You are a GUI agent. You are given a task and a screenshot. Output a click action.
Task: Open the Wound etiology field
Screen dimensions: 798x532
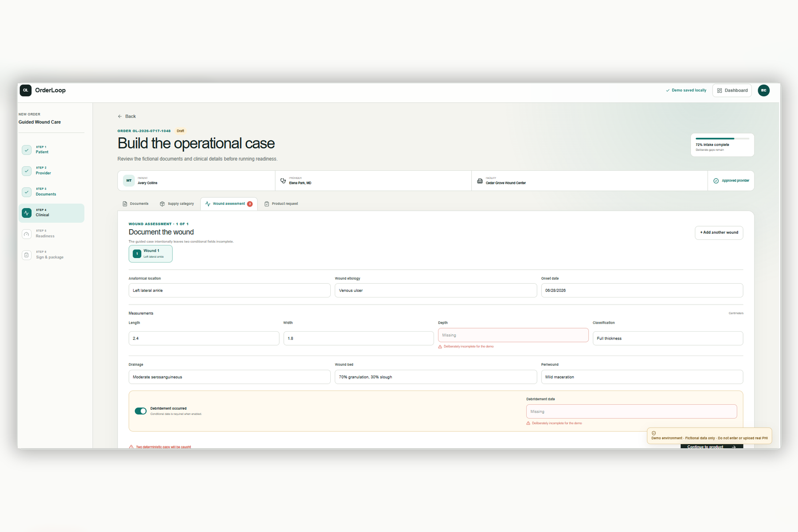click(x=435, y=290)
